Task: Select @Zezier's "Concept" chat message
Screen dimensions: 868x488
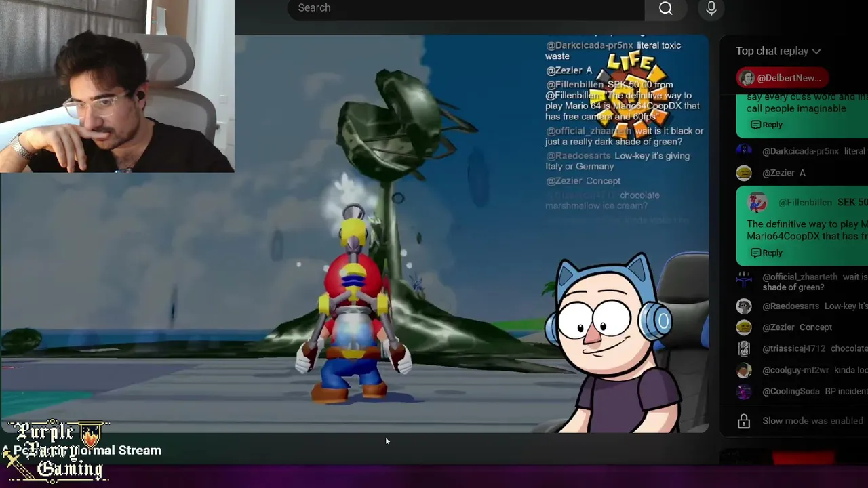Action: pyautogui.click(x=797, y=327)
